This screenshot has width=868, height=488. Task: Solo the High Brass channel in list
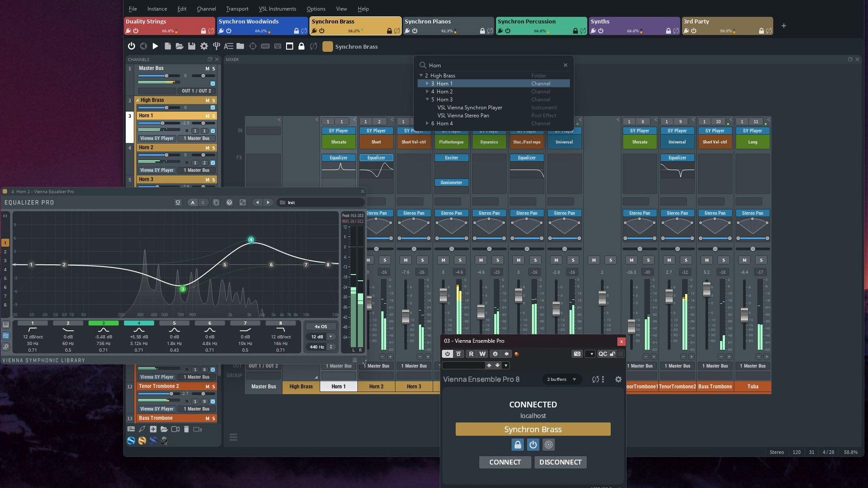[213, 101]
